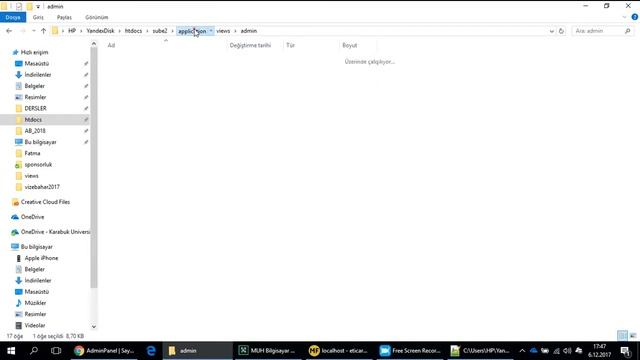Switch to Excel MUH Bilgisayar window
Viewport: 640px width, 360px height.
pyautogui.click(x=267, y=351)
